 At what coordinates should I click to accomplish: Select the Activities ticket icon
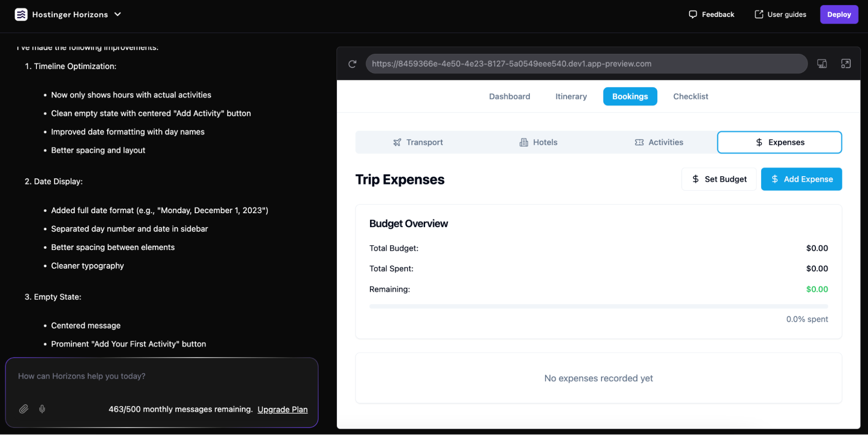(x=639, y=142)
